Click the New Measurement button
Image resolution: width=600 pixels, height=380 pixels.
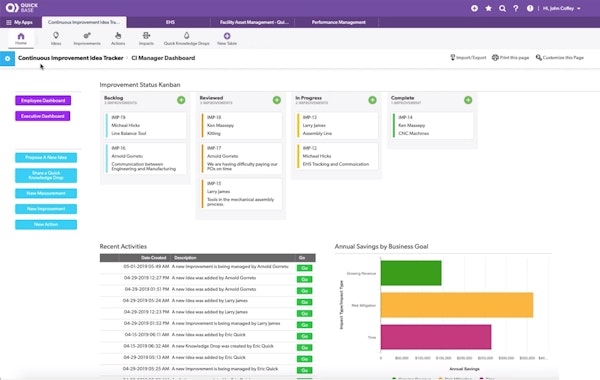click(x=46, y=193)
